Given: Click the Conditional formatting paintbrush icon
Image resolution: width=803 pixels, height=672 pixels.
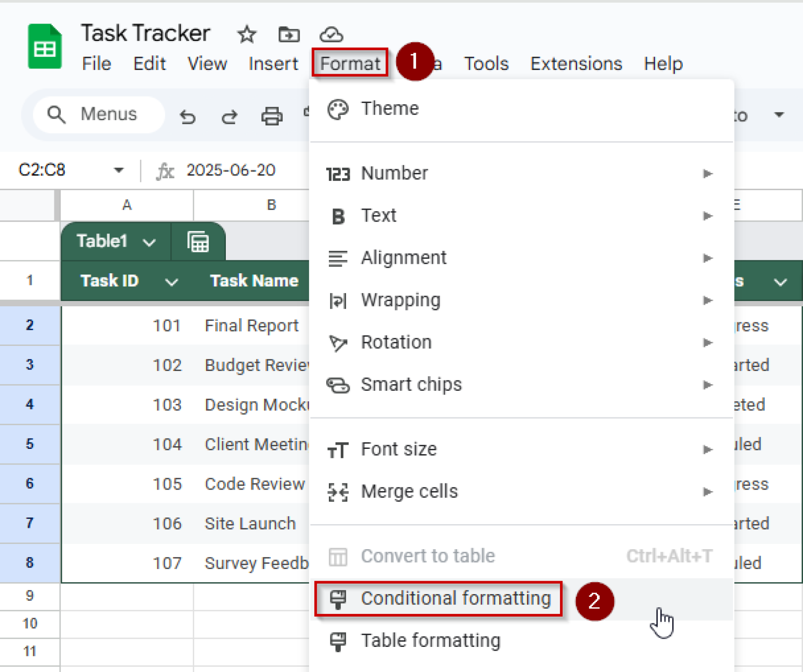Looking at the screenshot, I should coord(338,599).
